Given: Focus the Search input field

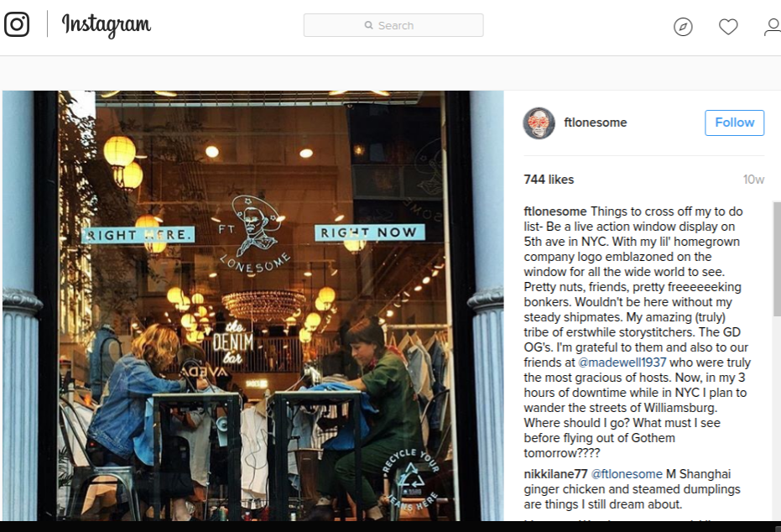Looking at the screenshot, I should click(x=393, y=25).
